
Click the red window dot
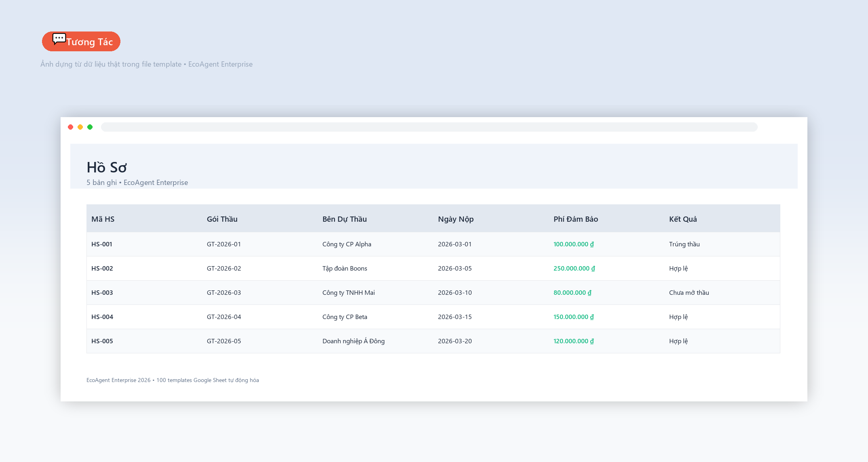pos(71,127)
